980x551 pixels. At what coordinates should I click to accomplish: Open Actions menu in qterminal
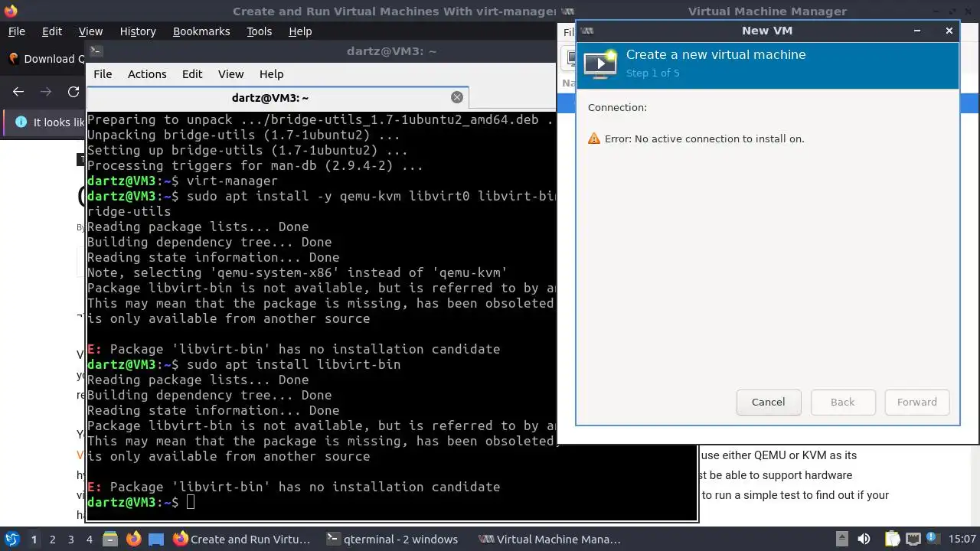147,74
